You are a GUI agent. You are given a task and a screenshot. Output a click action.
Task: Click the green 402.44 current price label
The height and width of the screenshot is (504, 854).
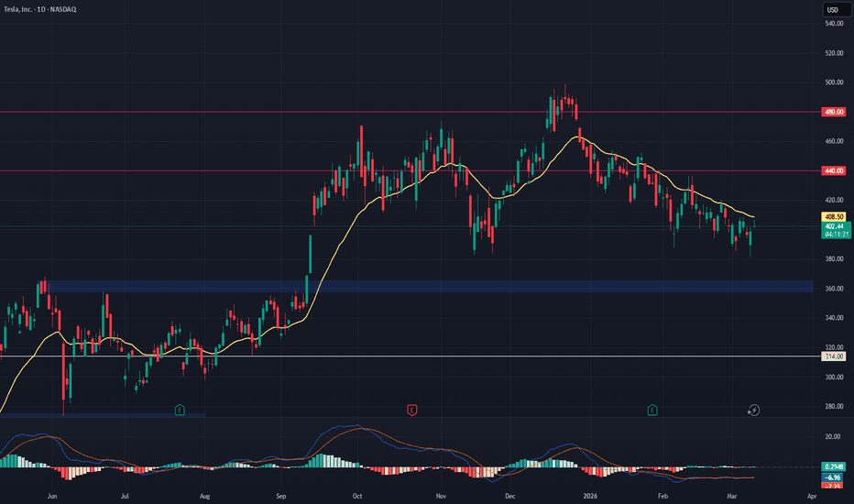(x=832, y=226)
